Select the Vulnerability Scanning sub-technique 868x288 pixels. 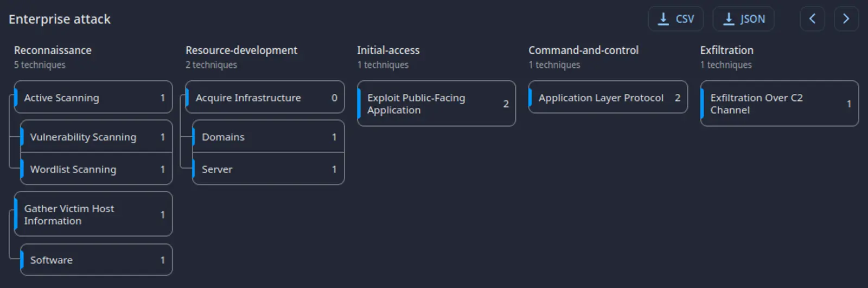coord(96,137)
